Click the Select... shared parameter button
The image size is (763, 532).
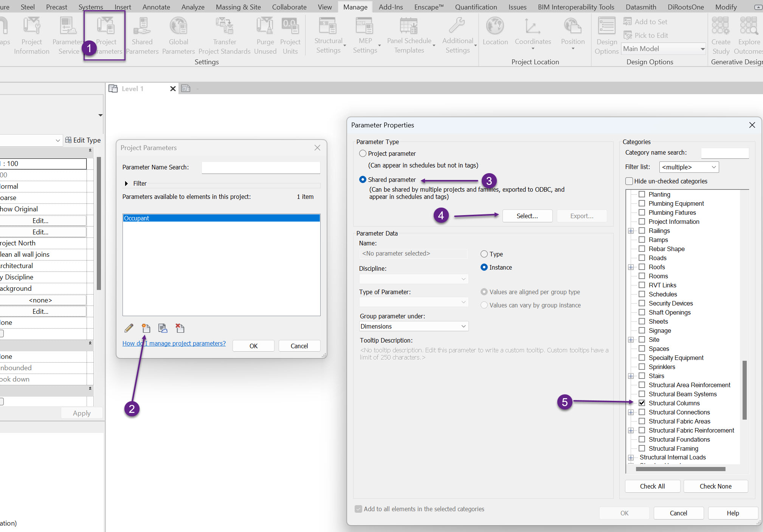[x=527, y=216]
